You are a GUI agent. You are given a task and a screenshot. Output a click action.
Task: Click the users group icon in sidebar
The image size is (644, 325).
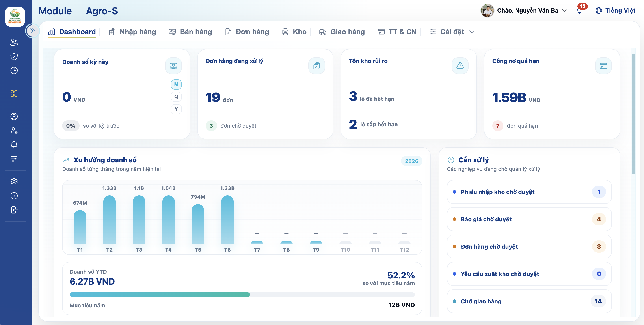[x=14, y=42]
